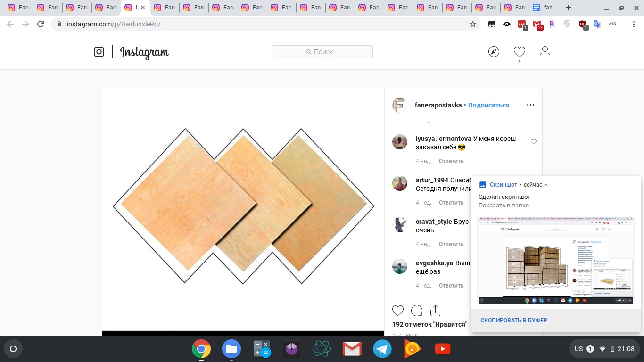Click the Подписаться follow link
The width and height of the screenshot is (644, 362).
coord(488,105)
